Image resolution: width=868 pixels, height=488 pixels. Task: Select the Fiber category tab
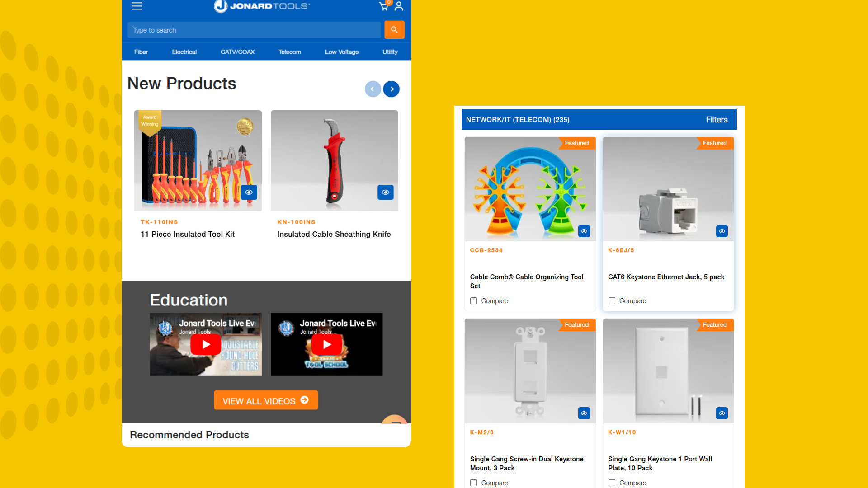141,52
